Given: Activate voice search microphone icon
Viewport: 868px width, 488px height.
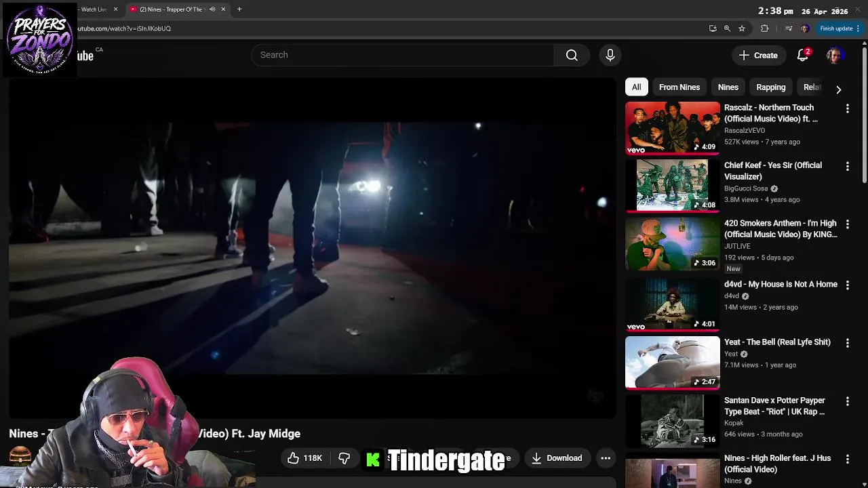Looking at the screenshot, I should click(610, 55).
